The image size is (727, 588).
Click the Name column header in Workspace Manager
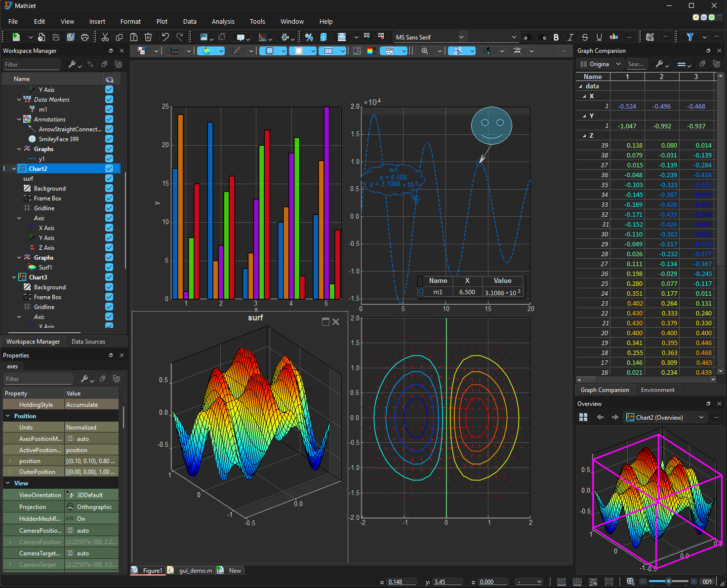click(52, 79)
